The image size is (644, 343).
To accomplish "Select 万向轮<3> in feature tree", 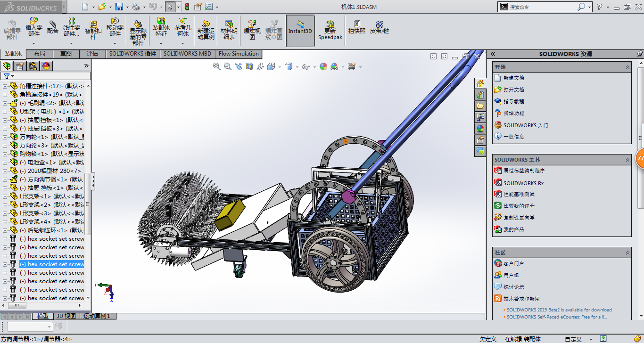I will tap(53, 146).
